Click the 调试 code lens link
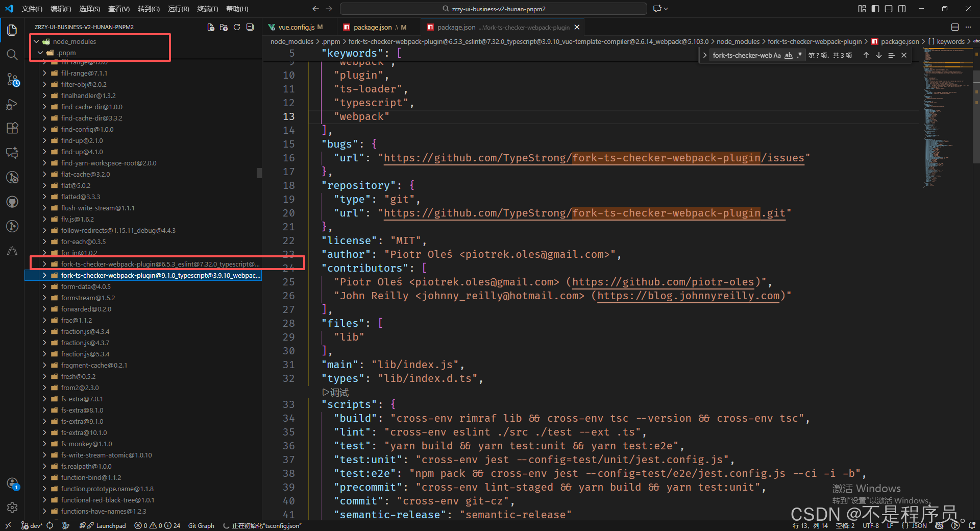The width and height of the screenshot is (980, 531). click(x=336, y=392)
